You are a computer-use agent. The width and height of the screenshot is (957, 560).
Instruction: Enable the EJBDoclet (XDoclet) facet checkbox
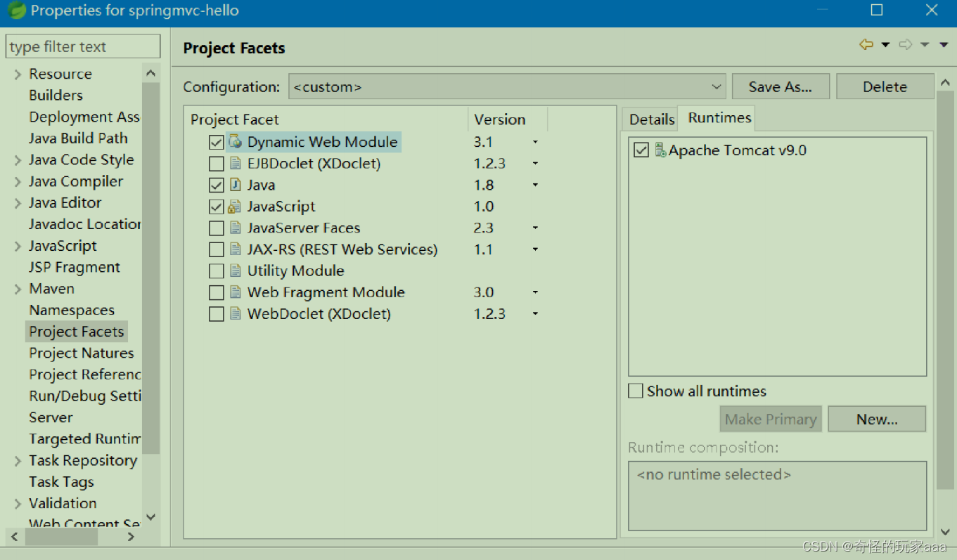pos(217,164)
